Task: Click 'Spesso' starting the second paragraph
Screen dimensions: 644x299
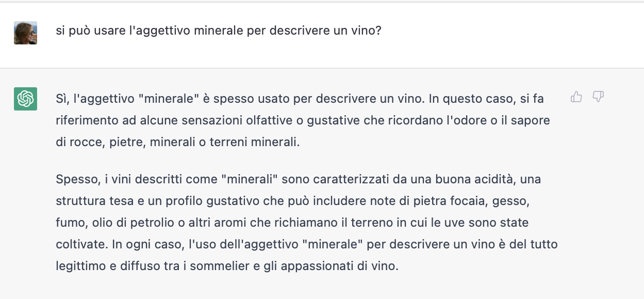Action: (x=74, y=179)
